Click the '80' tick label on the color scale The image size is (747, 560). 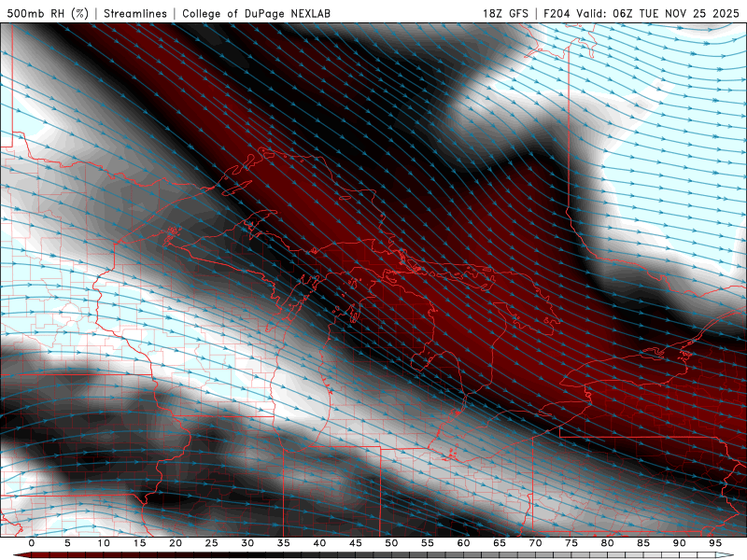tap(607, 543)
